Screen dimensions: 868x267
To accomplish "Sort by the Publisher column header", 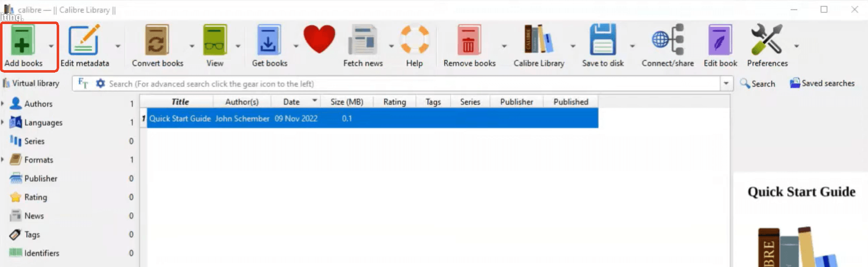I will [x=516, y=102].
